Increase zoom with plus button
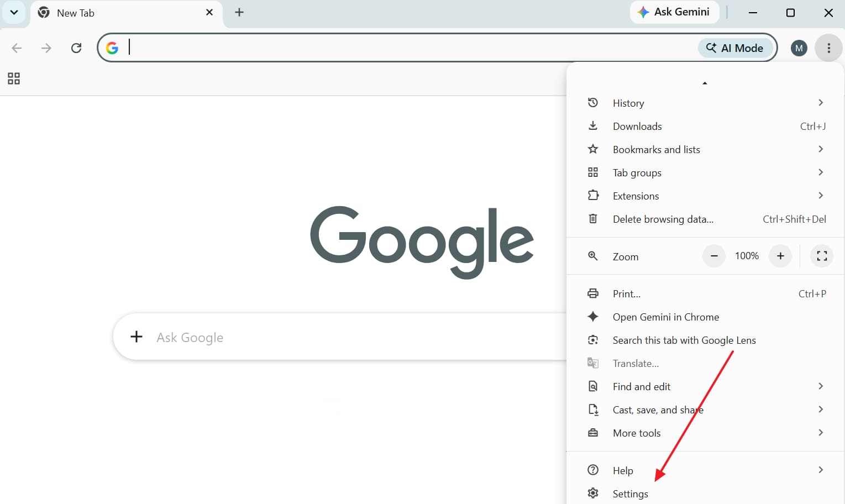845x504 pixels. point(780,256)
